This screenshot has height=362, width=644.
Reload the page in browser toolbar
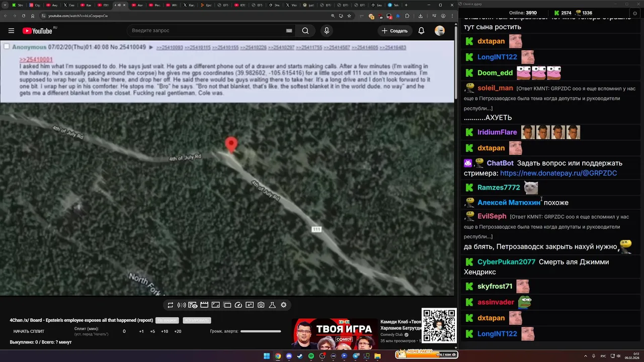pos(23,16)
